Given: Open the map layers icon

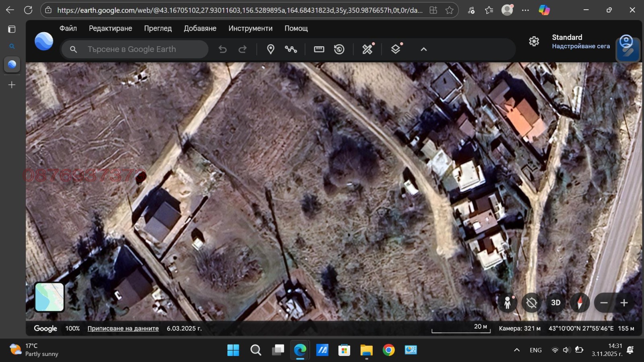Looking at the screenshot, I should 396,49.
